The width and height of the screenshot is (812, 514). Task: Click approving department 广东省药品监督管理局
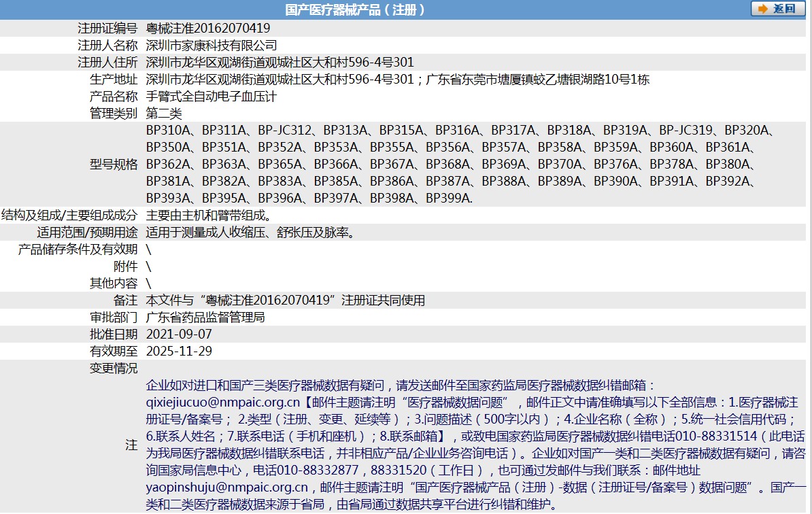[205, 318]
